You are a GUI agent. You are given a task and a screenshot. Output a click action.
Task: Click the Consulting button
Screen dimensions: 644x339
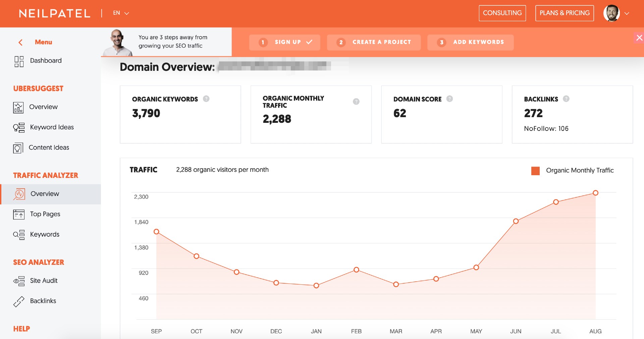tap(502, 13)
